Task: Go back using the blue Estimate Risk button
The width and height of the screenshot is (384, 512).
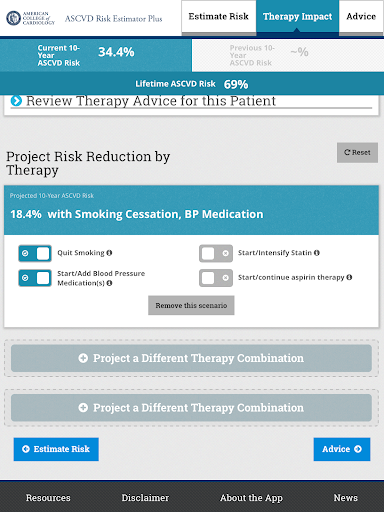Action: pyautogui.click(x=56, y=449)
